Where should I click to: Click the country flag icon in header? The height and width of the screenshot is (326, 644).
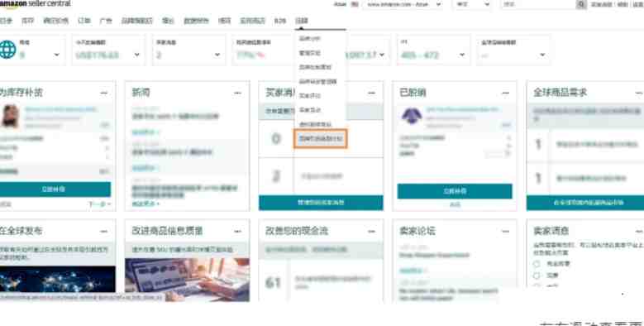coord(355,4)
